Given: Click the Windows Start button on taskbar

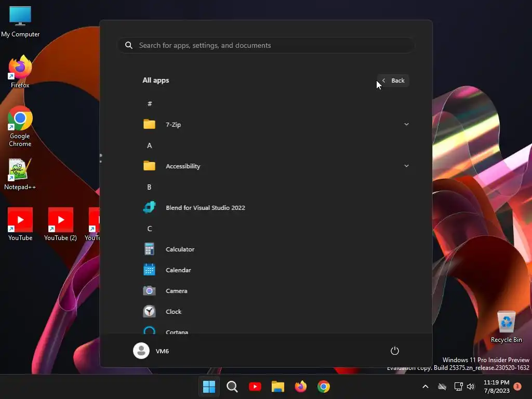Looking at the screenshot, I should point(209,387).
